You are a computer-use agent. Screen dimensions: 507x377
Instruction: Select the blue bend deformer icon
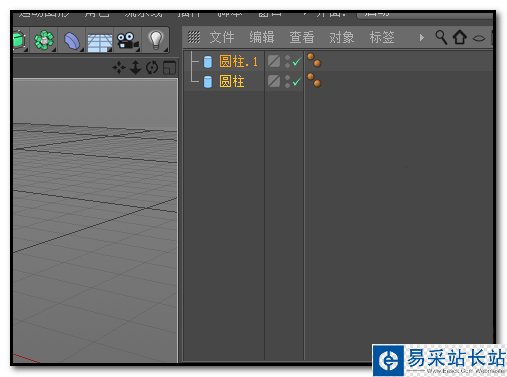(x=72, y=41)
